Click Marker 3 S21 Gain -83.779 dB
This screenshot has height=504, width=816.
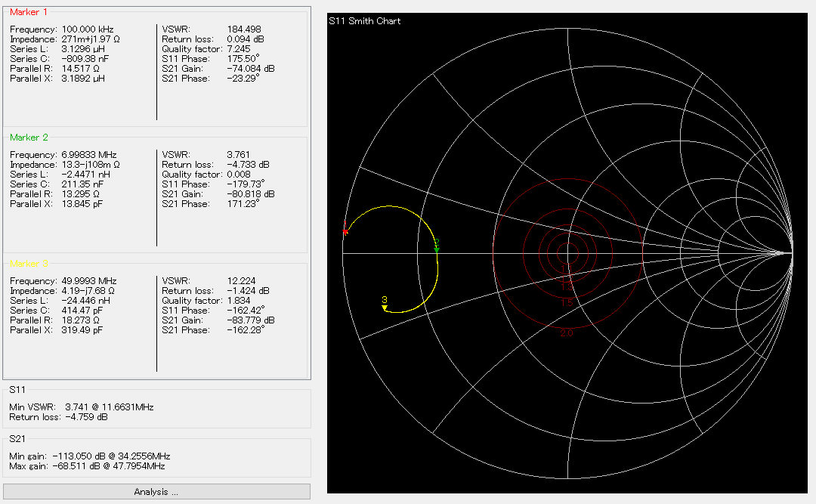(251, 320)
